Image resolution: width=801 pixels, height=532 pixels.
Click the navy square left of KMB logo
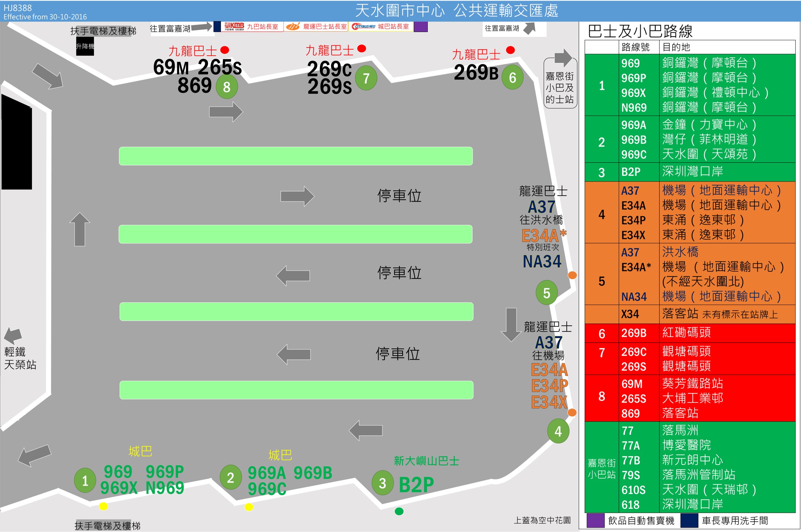click(217, 27)
